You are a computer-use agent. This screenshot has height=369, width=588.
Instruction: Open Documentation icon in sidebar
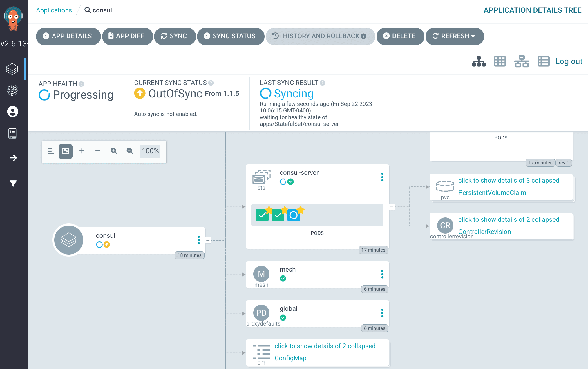tap(12, 134)
